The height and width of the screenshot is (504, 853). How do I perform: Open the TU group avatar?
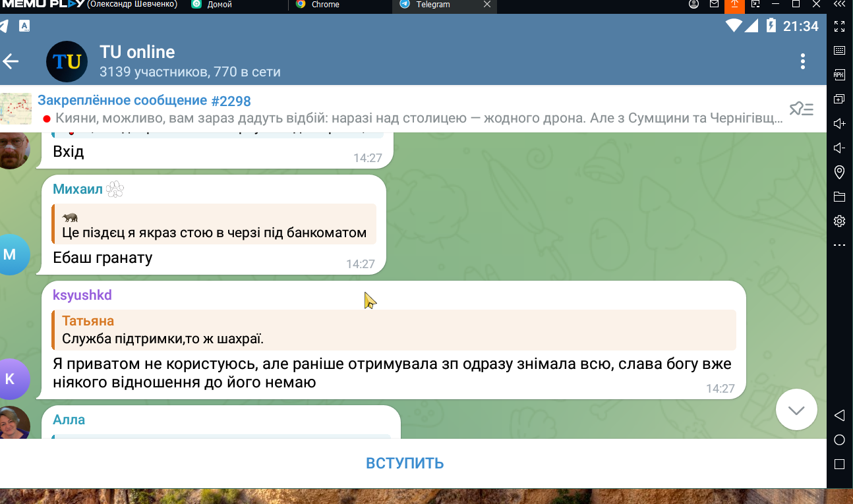point(67,62)
